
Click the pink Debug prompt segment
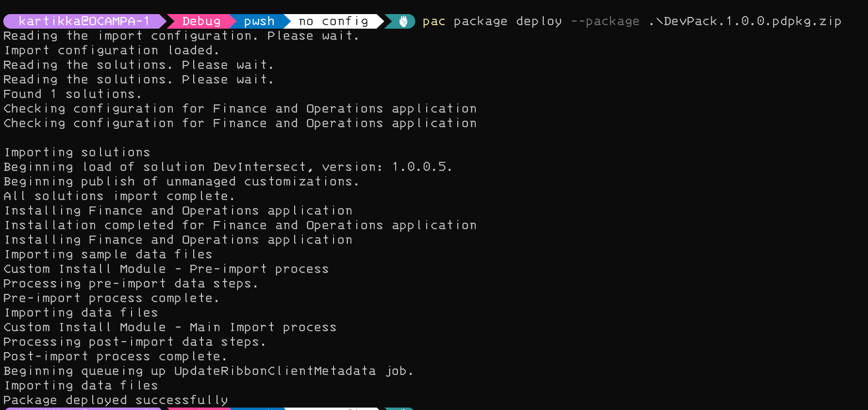201,21
